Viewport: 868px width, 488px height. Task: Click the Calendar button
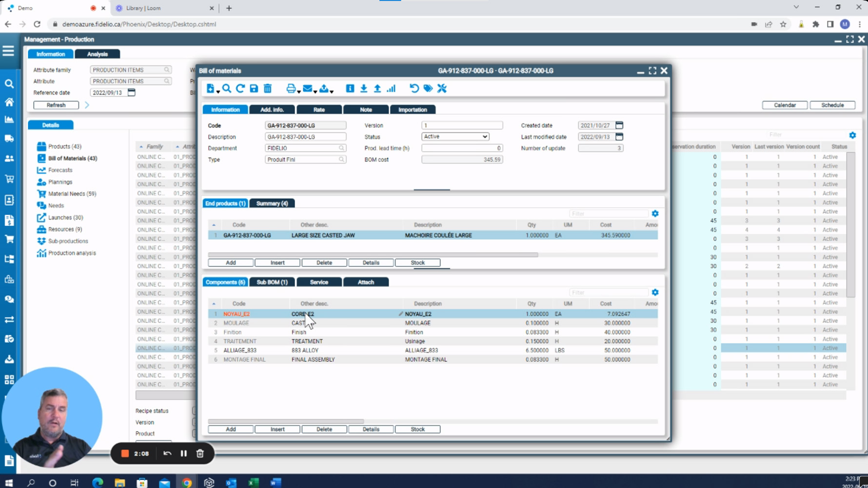click(x=785, y=105)
